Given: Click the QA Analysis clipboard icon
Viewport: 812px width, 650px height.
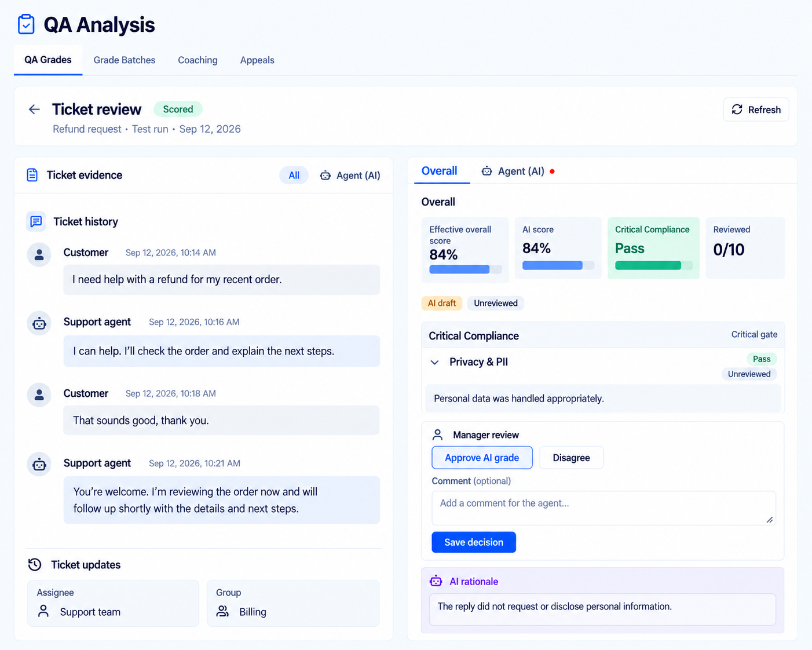Looking at the screenshot, I should click(x=26, y=24).
